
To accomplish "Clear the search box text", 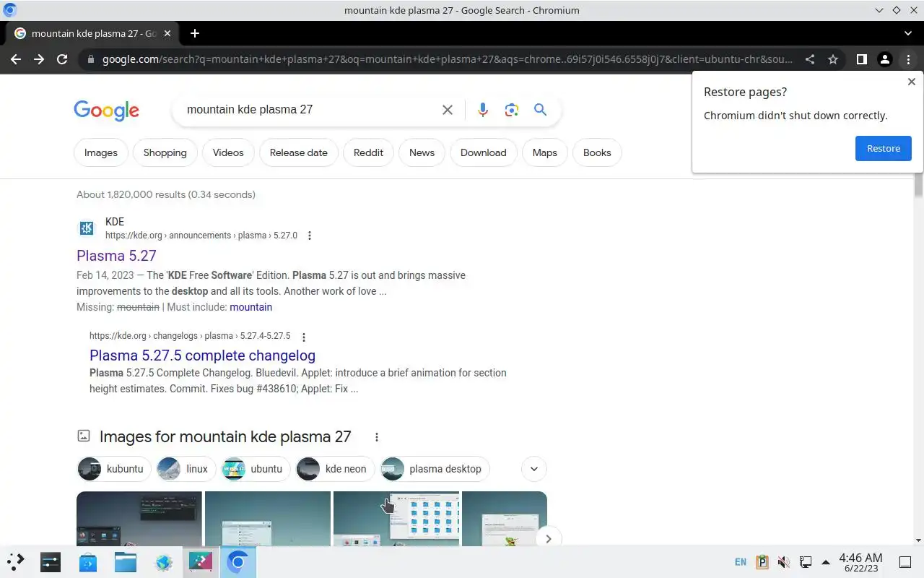I will point(448,110).
